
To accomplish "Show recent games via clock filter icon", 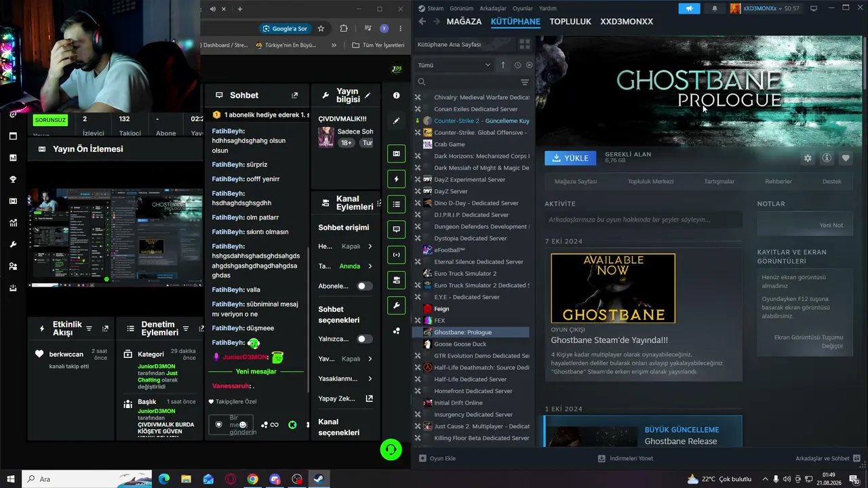I will click(517, 65).
